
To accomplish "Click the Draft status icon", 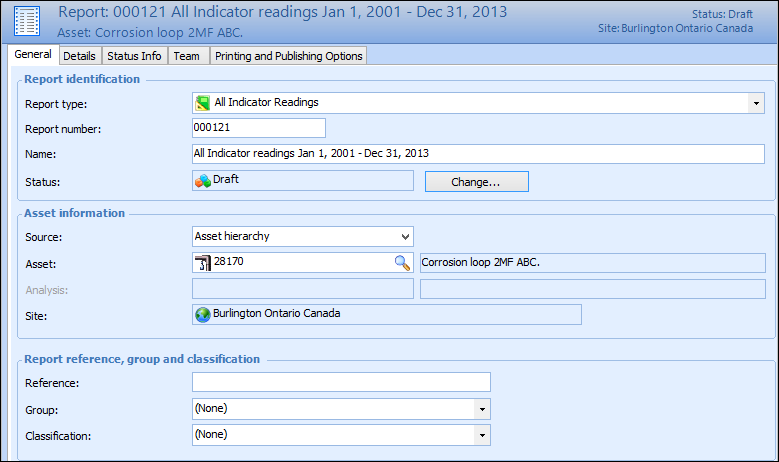I will [x=203, y=180].
